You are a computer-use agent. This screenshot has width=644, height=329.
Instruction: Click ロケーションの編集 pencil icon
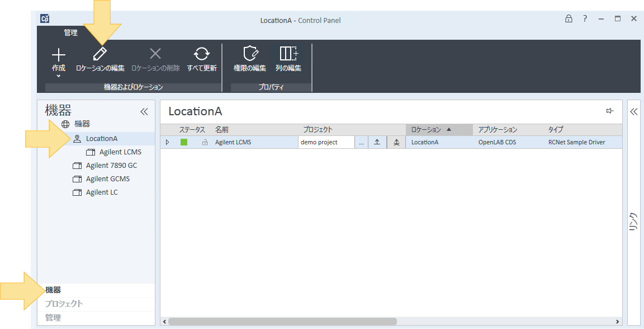(100, 54)
